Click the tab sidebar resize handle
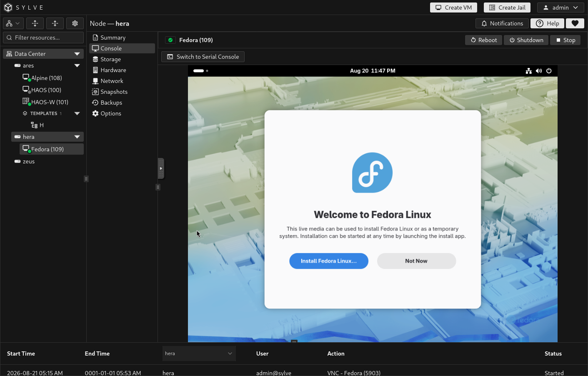Viewport: 588px width, 376px height. (158, 187)
